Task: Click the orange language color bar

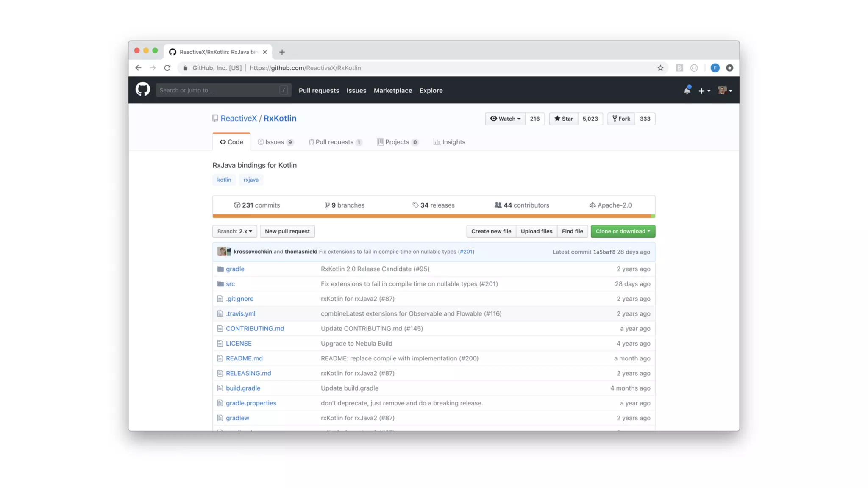Action: (431, 216)
